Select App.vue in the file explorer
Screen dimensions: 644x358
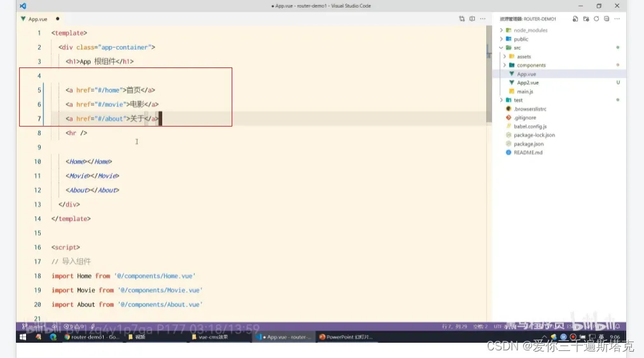pyautogui.click(x=559, y=74)
